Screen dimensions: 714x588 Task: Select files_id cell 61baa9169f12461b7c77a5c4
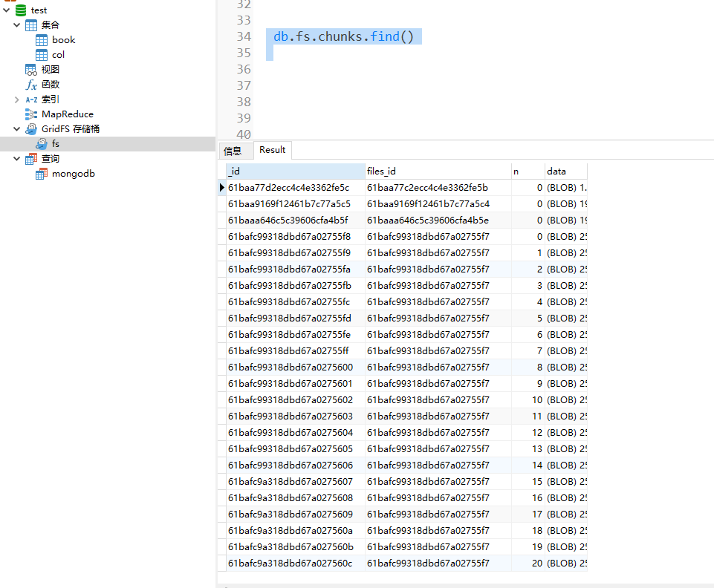tap(438, 204)
